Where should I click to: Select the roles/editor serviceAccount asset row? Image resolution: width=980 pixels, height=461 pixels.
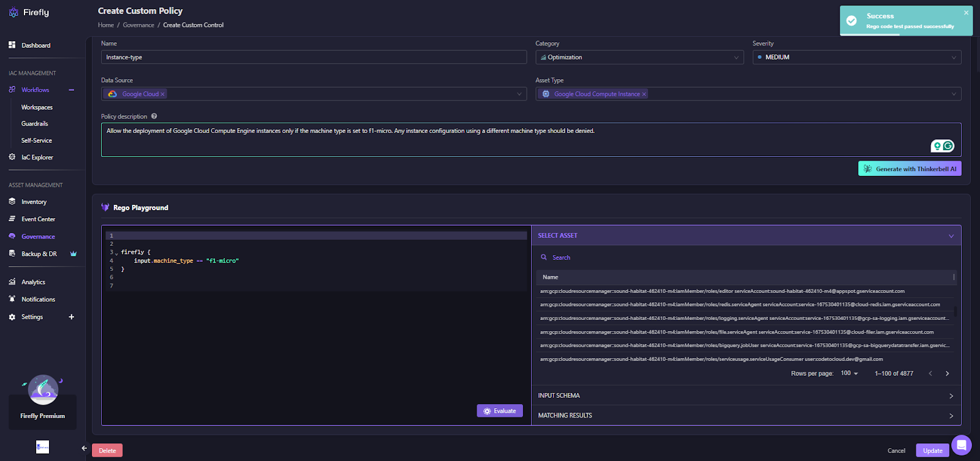[x=746, y=291]
